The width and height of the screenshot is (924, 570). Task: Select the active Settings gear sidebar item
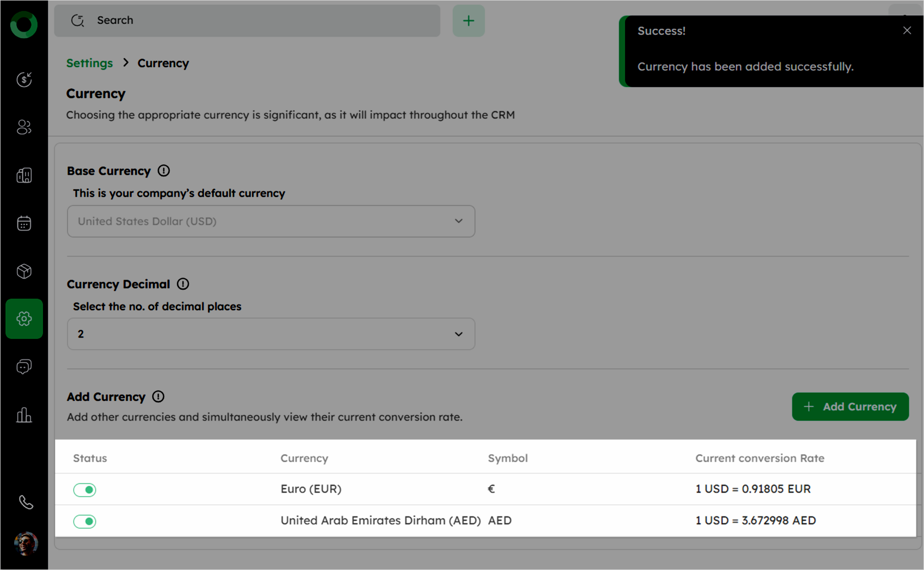pyautogui.click(x=24, y=319)
